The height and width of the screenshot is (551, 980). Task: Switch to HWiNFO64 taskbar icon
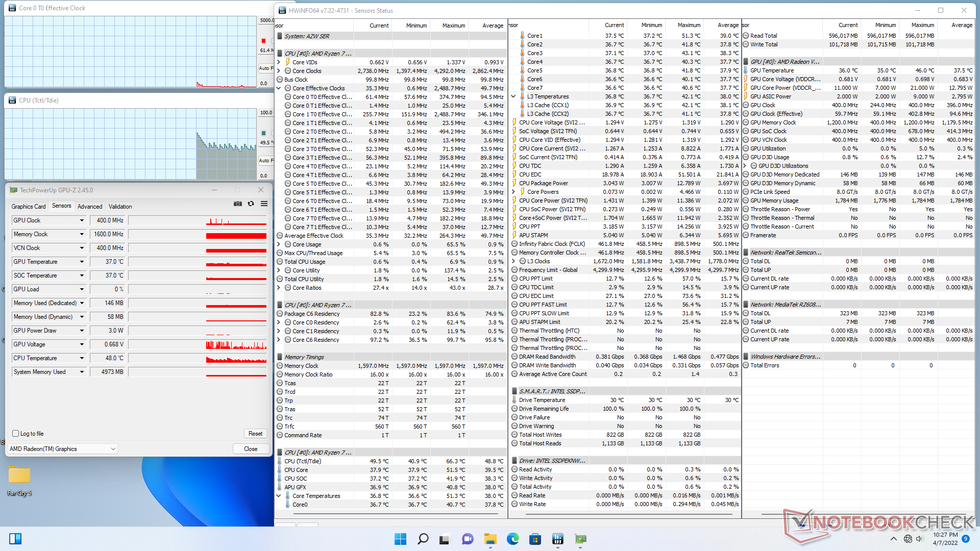coord(557,539)
